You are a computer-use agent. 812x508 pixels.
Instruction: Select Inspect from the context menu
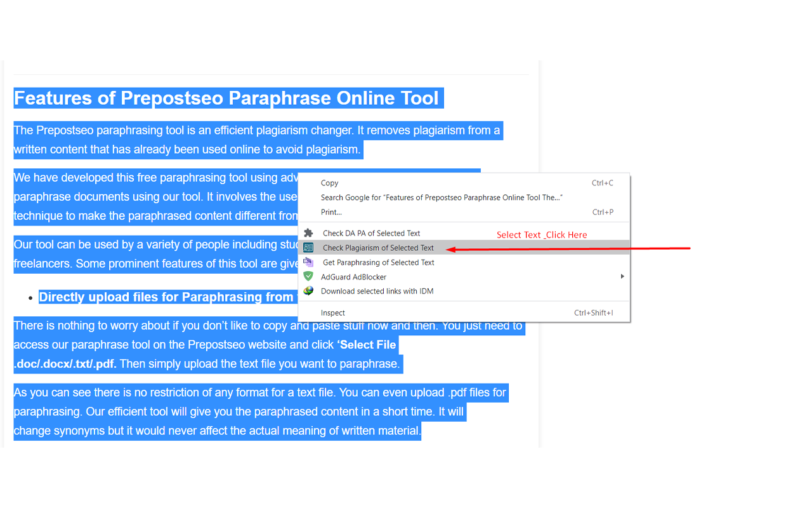464,312
